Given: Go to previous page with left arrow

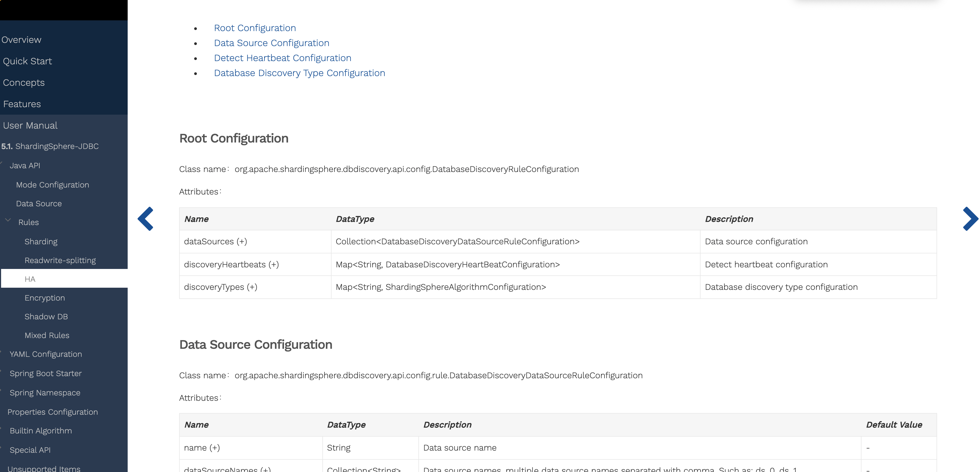Looking at the screenshot, I should pyautogui.click(x=145, y=219).
